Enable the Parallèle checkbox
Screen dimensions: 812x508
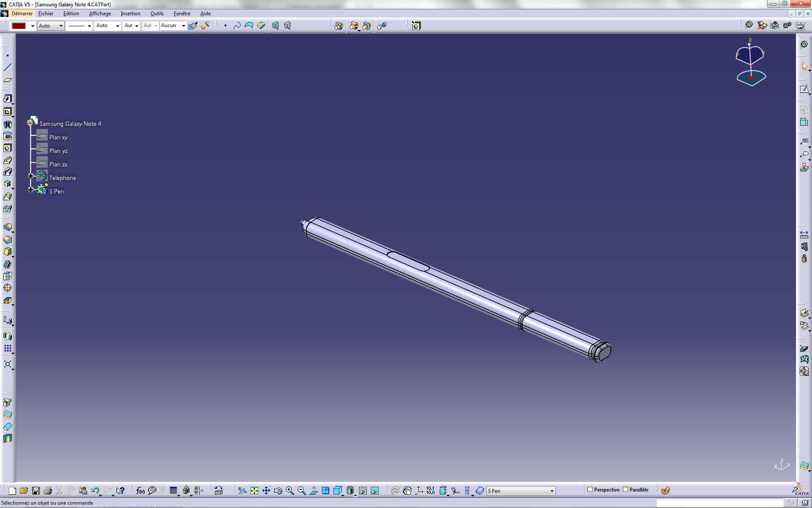point(625,490)
